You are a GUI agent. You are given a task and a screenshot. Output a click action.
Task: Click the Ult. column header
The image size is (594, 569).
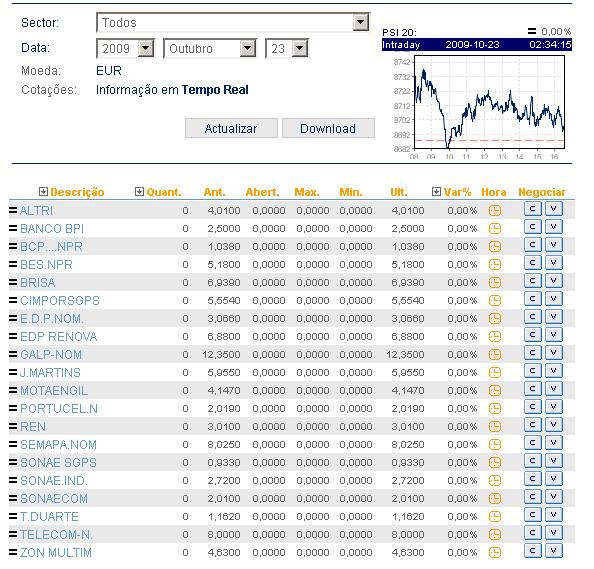click(x=399, y=192)
